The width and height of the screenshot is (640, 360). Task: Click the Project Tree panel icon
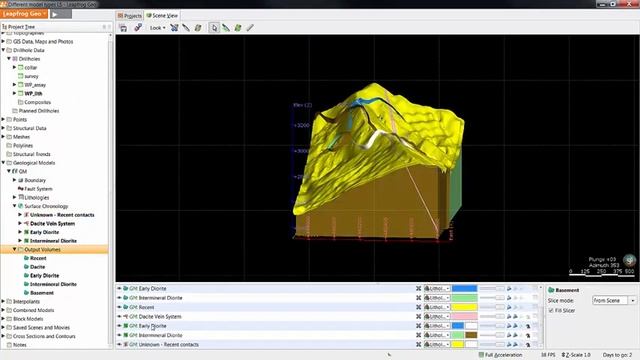pos(4,27)
